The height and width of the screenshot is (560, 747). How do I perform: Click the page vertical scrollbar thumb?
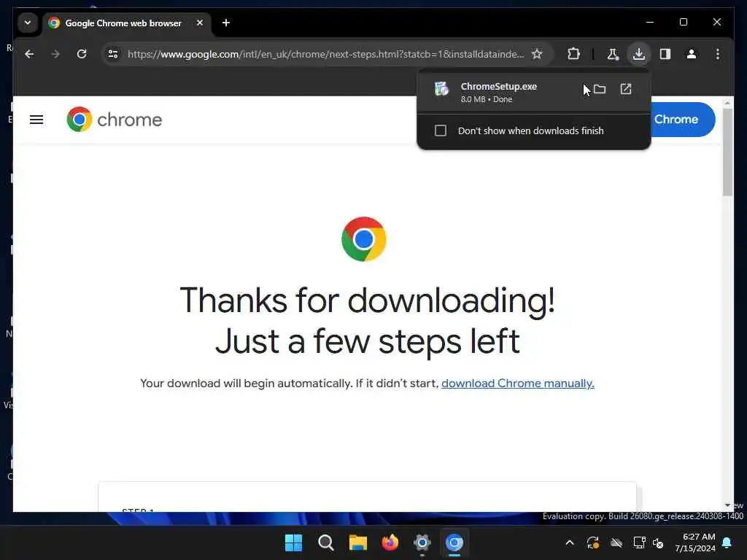(727, 152)
